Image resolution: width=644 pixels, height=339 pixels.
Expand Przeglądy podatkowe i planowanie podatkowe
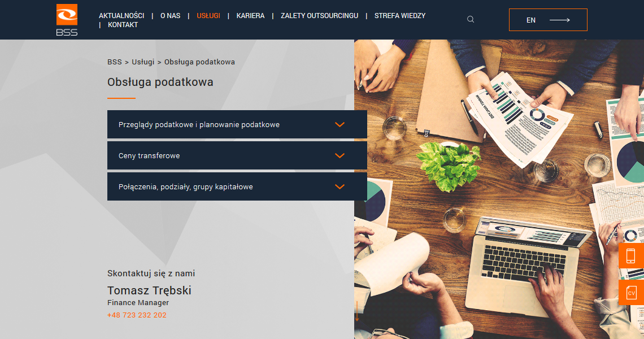pyautogui.click(x=237, y=124)
